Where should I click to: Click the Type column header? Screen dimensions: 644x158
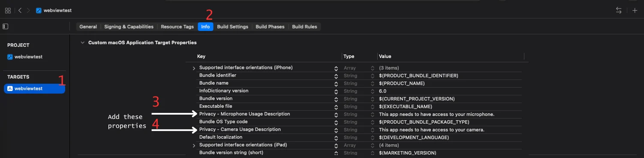(x=349, y=56)
